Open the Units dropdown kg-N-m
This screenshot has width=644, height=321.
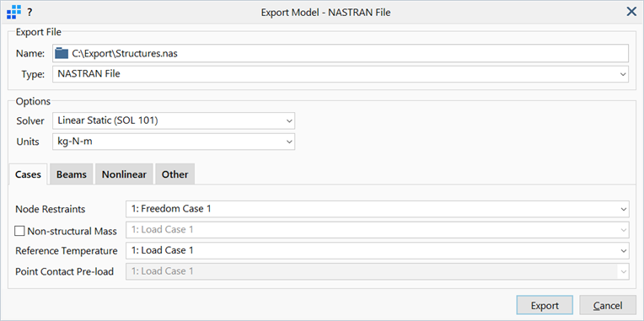pyautogui.click(x=174, y=142)
